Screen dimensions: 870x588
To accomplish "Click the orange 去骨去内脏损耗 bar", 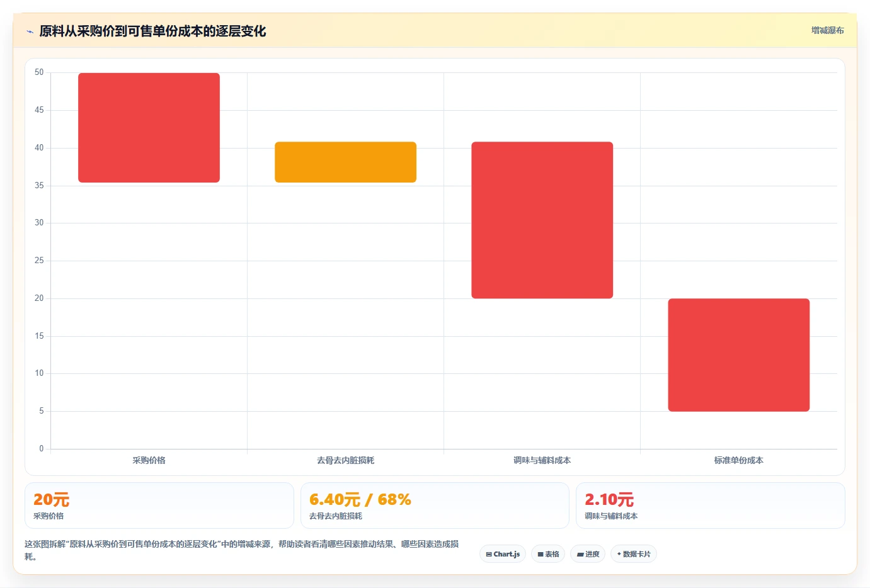I will [x=345, y=162].
